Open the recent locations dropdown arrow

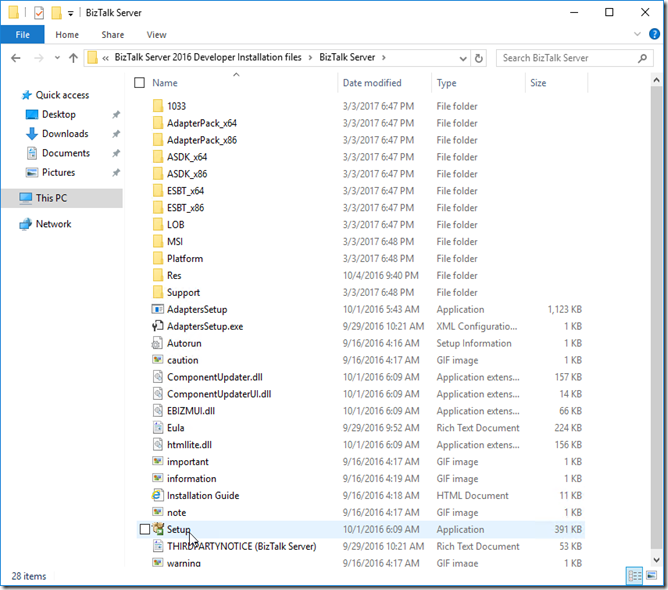56,58
